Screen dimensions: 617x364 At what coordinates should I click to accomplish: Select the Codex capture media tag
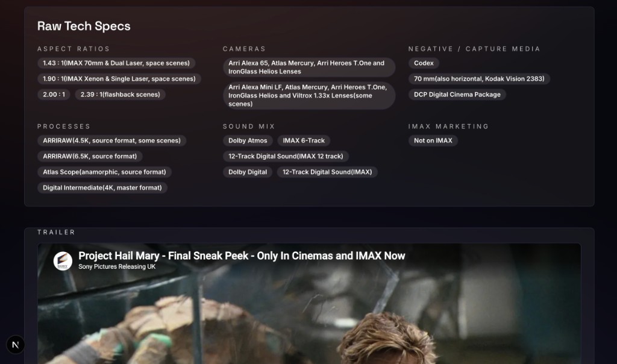[x=424, y=63]
